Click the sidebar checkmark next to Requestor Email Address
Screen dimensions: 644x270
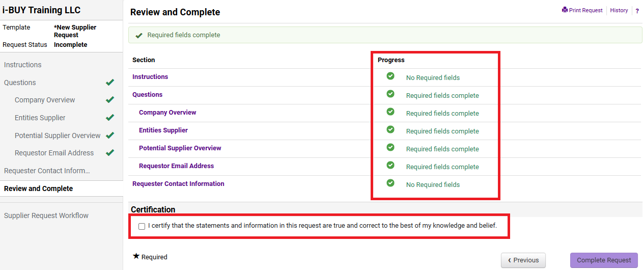click(110, 153)
